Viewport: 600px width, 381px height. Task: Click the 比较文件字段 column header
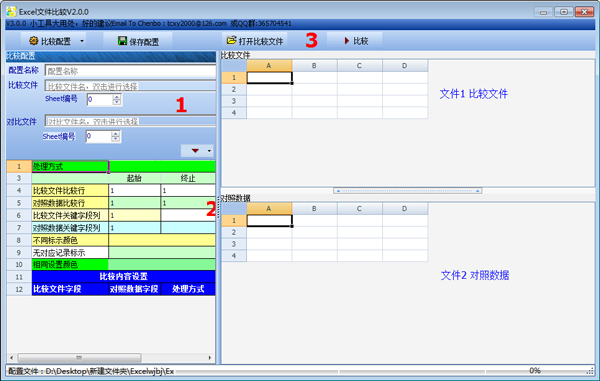tap(70, 289)
